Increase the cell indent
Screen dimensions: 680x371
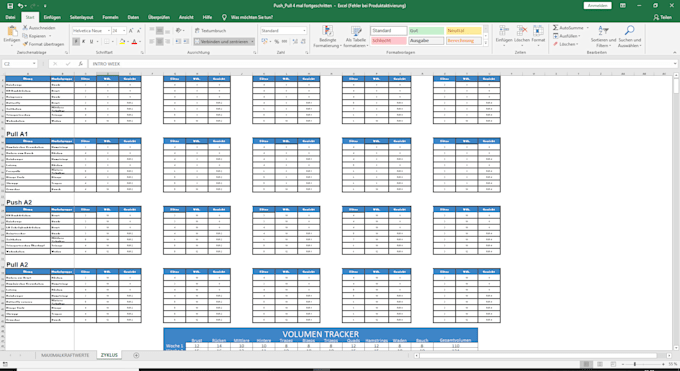[x=187, y=42]
